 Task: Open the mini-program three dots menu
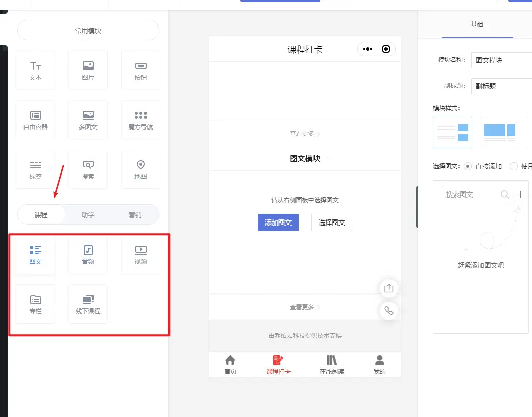pos(367,49)
